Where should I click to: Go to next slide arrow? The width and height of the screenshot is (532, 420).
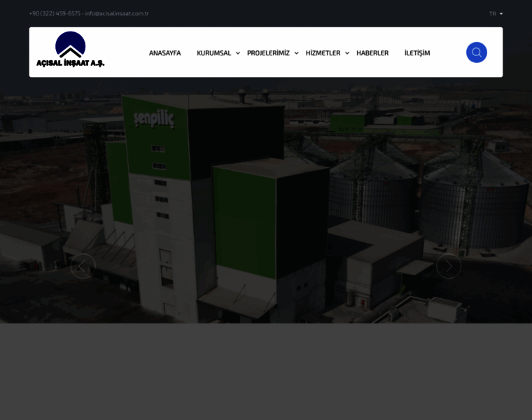(x=449, y=266)
